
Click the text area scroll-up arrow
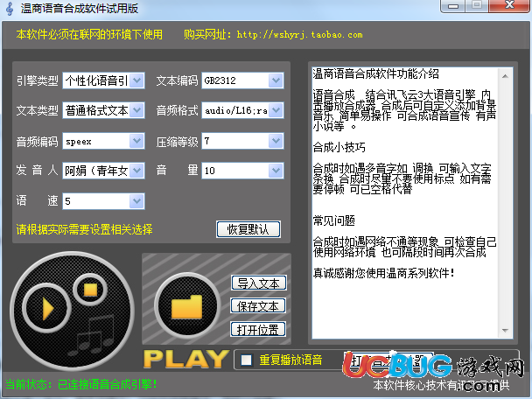pyautogui.click(x=505, y=76)
